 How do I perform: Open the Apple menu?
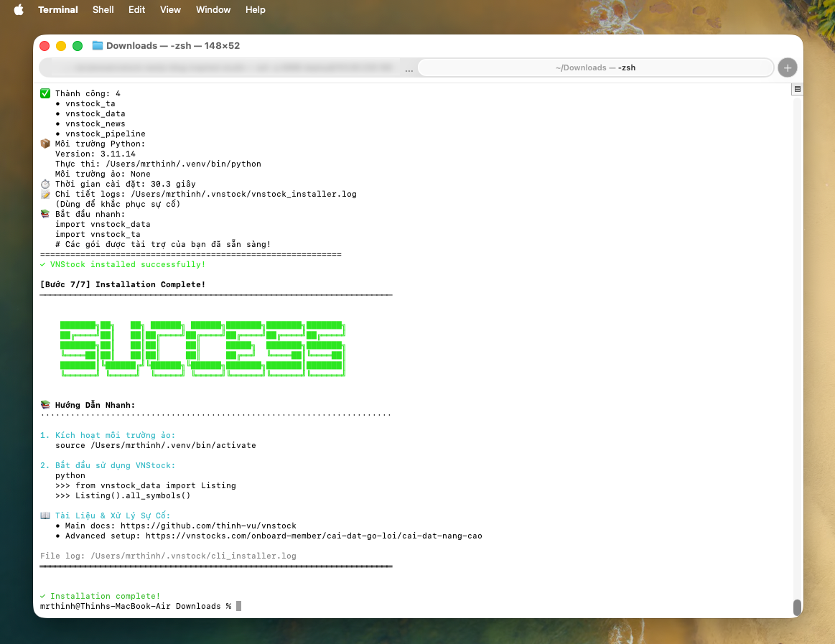[x=19, y=9]
